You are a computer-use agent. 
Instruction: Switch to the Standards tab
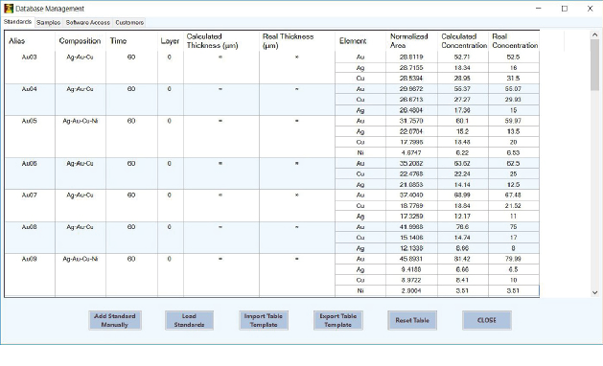pyautogui.click(x=18, y=22)
